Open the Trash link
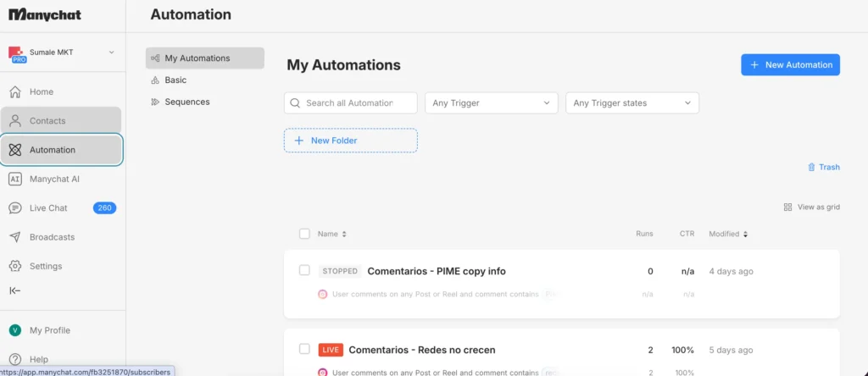Screen dimensions: 868x376 tap(824, 167)
